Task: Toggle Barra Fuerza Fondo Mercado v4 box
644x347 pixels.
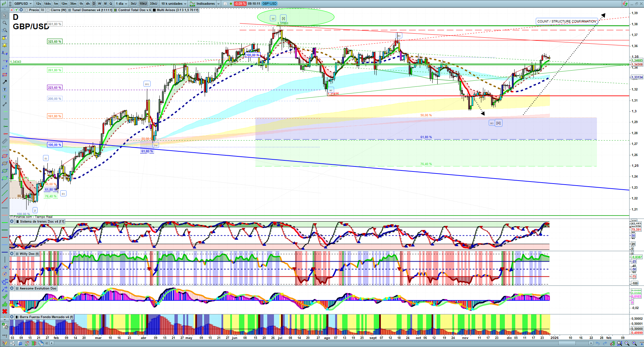Action: (17, 317)
